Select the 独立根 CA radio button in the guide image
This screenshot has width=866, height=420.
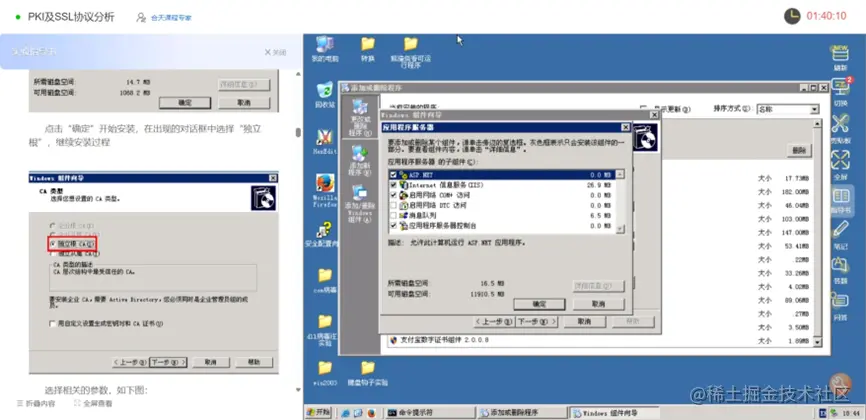(52, 244)
